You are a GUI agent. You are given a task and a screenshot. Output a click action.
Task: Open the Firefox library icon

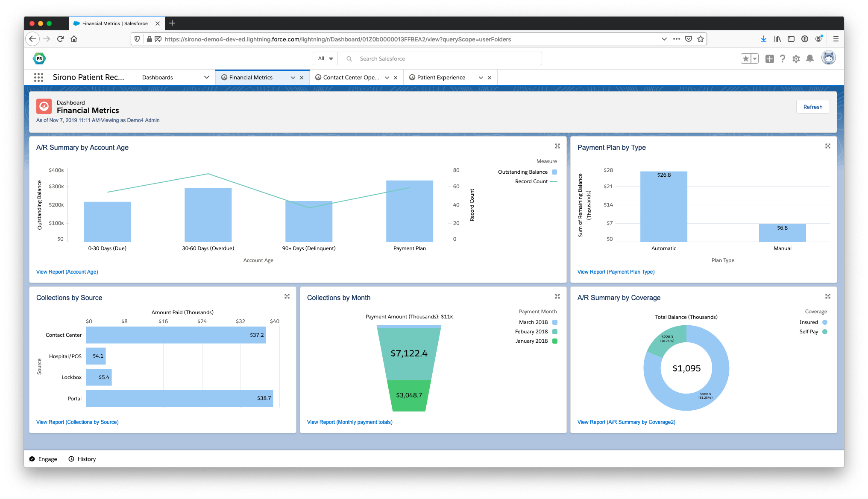pos(777,39)
